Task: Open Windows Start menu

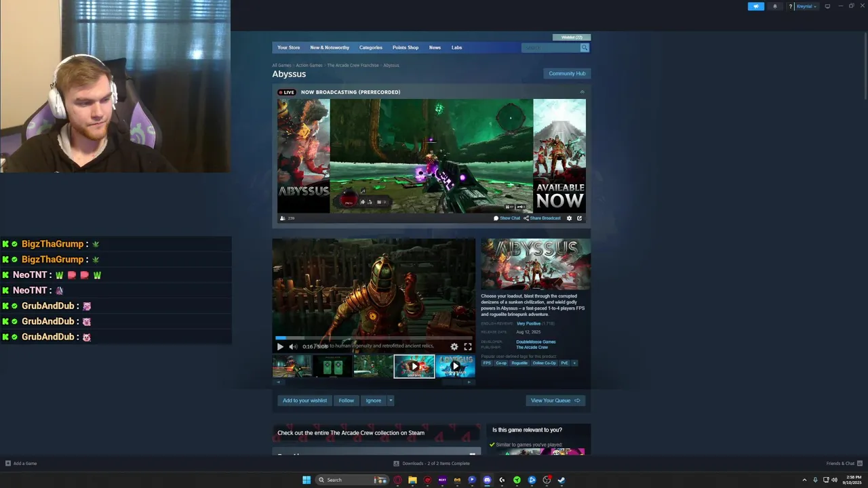Action: pos(307,480)
